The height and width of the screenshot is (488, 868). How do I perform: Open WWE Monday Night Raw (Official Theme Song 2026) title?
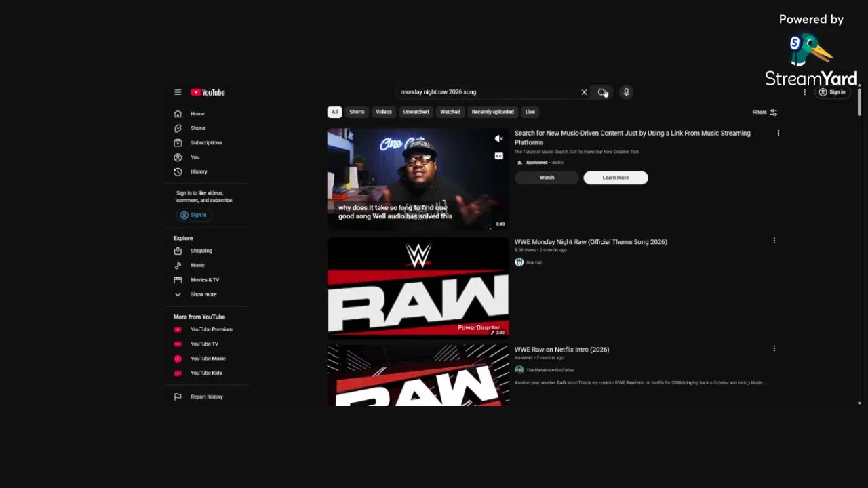591,241
